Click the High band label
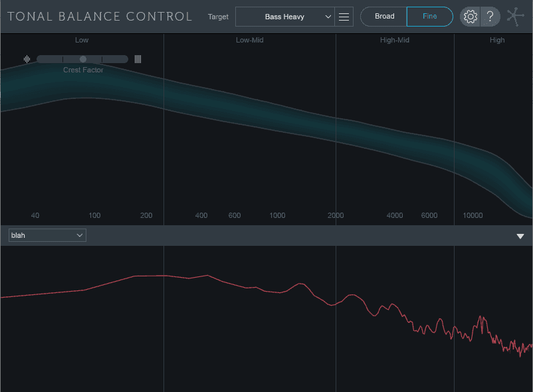The width and height of the screenshot is (533, 392). 497,40
